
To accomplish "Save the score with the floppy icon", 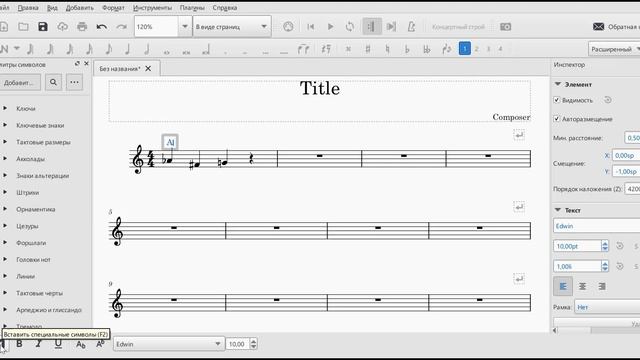I will (43, 27).
